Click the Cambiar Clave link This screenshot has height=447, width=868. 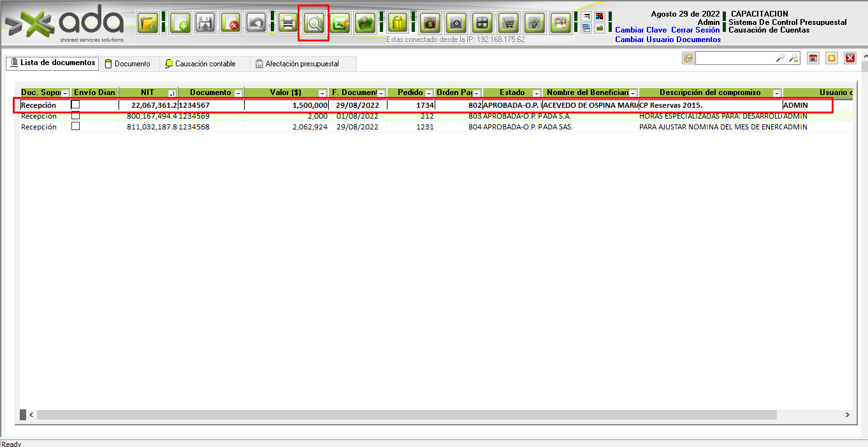[640, 30]
